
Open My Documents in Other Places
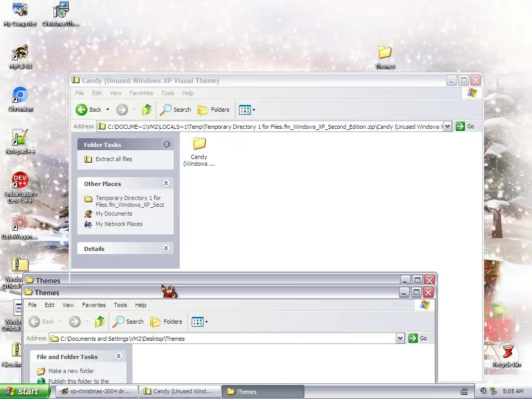click(114, 214)
